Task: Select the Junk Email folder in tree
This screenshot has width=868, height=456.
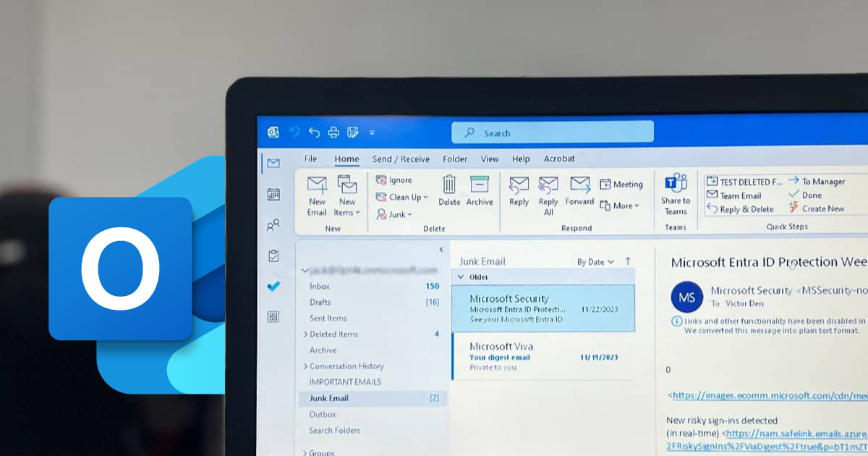Action: tap(373, 398)
